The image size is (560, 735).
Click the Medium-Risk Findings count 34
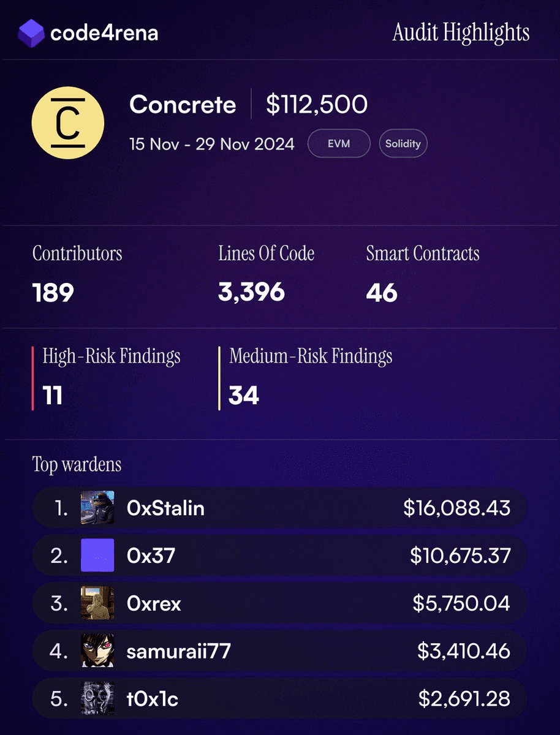244,395
